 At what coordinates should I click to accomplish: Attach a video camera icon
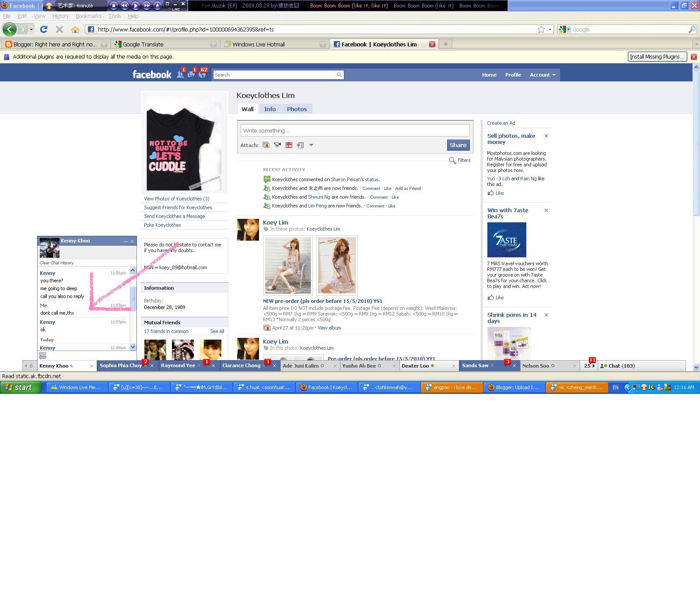(277, 145)
